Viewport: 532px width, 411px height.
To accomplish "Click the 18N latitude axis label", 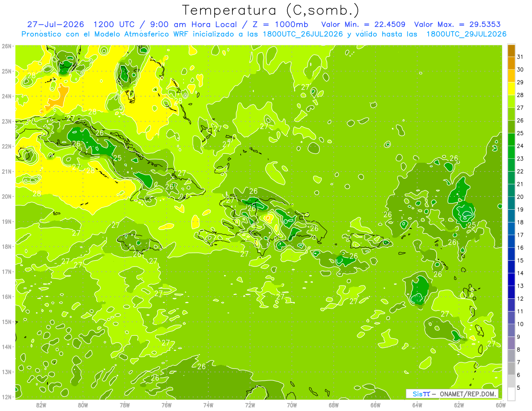I will 7,247.
